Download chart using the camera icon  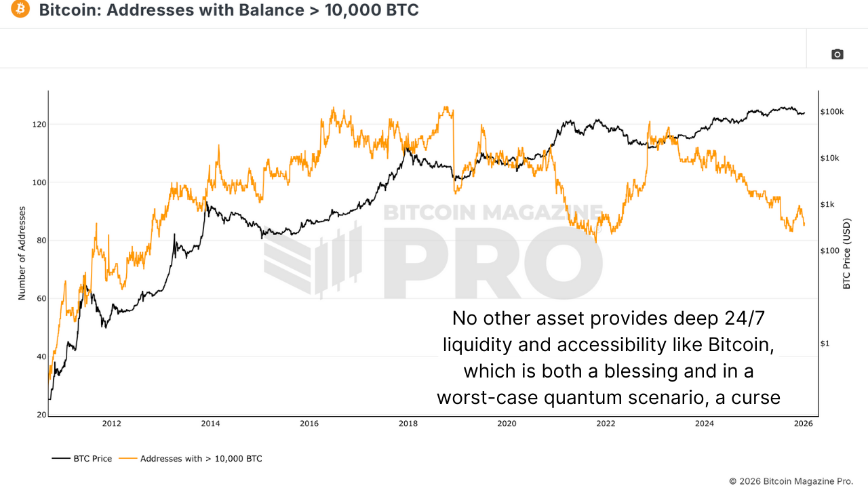point(837,54)
